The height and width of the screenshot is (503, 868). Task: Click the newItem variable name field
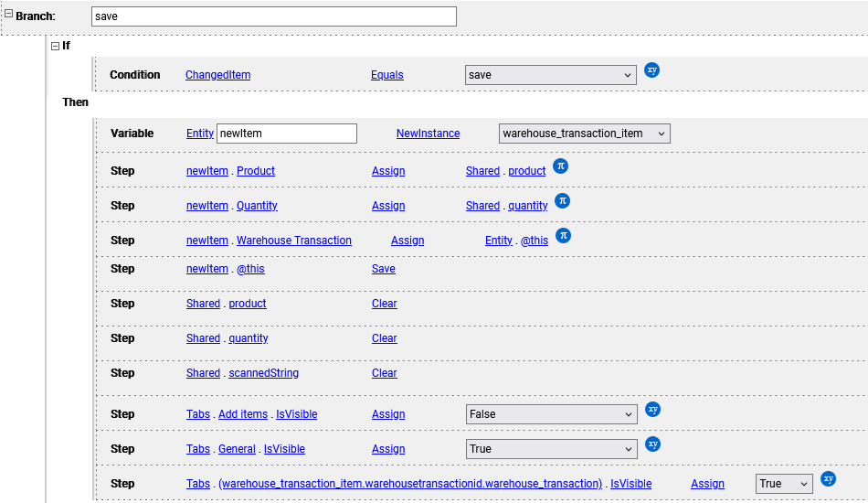tap(287, 134)
